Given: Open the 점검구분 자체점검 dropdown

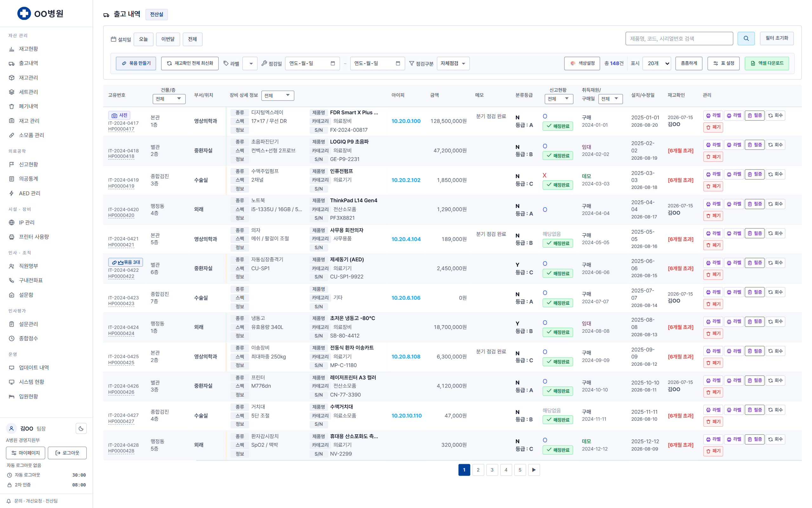Looking at the screenshot, I should coord(453,63).
